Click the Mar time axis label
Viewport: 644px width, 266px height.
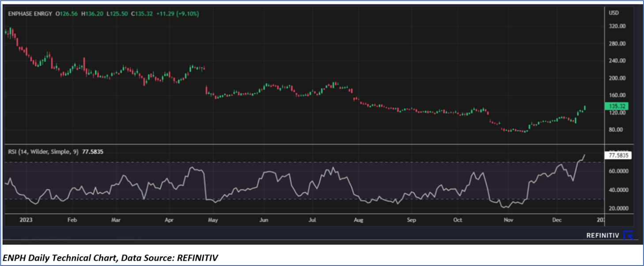click(116, 219)
